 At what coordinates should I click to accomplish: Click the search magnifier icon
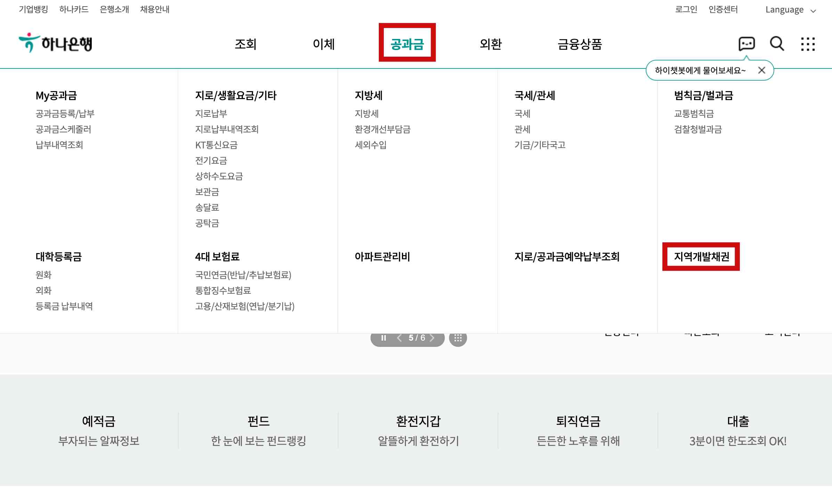tap(776, 44)
